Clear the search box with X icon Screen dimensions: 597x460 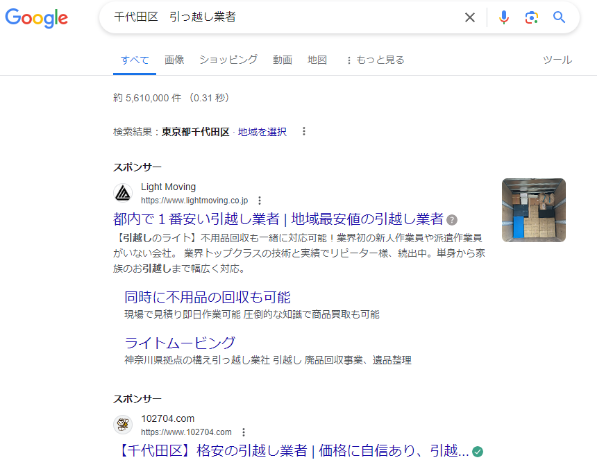(x=470, y=17)
